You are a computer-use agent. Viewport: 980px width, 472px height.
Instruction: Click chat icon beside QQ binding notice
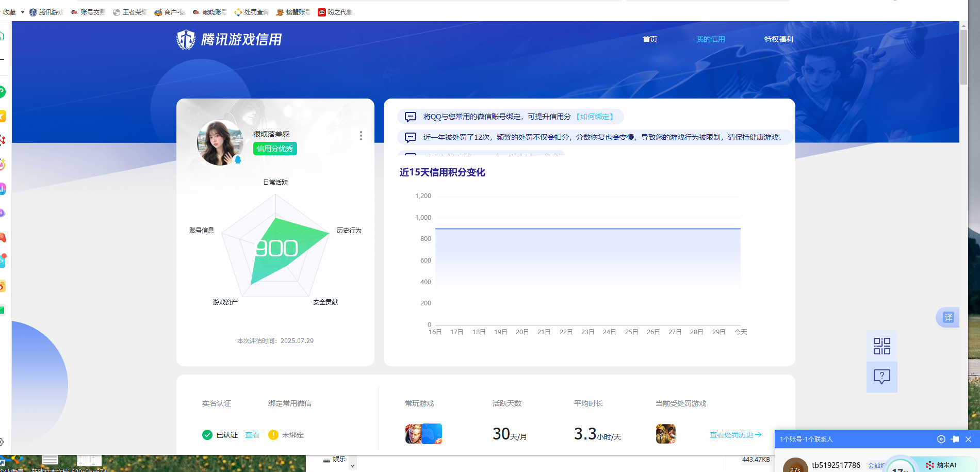(x=411, y=117)
